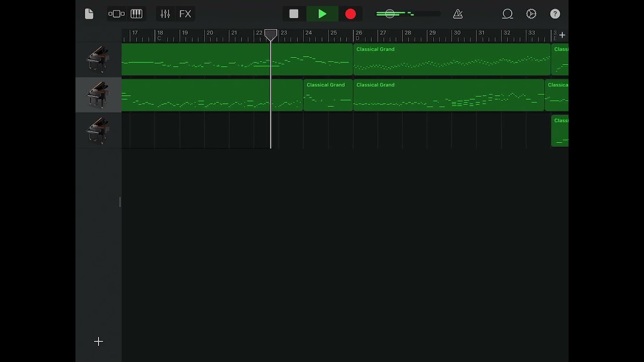
Task: Select the second piano track header icon
Action: click(x=98, y=95)
